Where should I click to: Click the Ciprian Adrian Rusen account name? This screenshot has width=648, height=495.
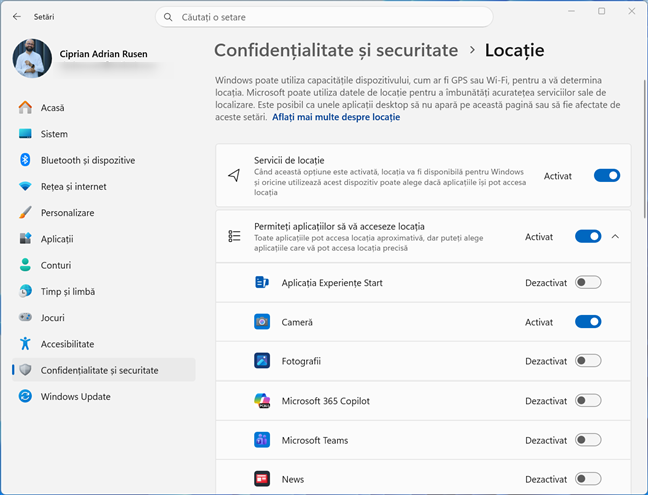pos(103,54)
